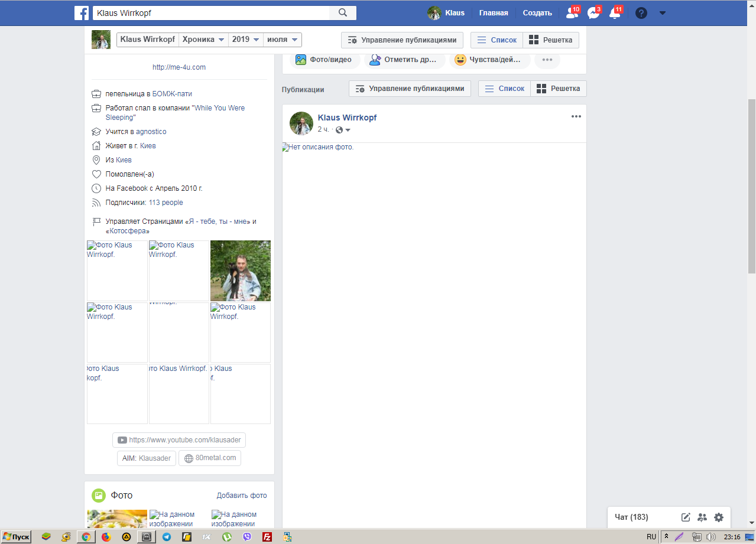Click AIM: Klausader contact button

pyautogui.click(x=147, y=458)
